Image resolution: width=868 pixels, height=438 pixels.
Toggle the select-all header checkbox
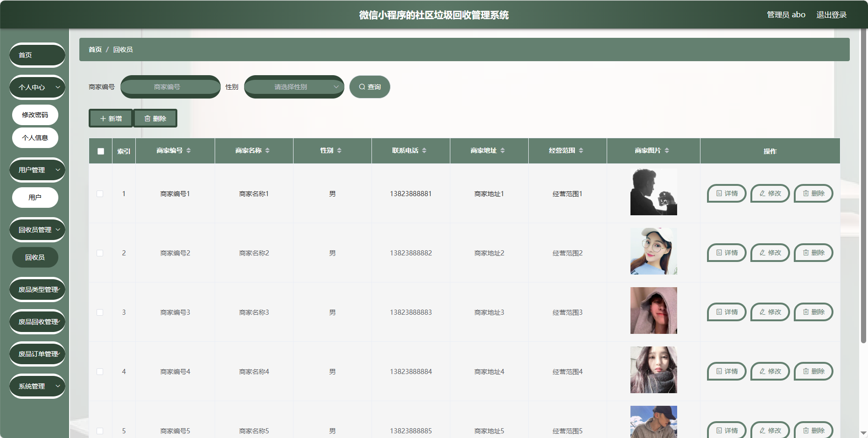(101, 151)
